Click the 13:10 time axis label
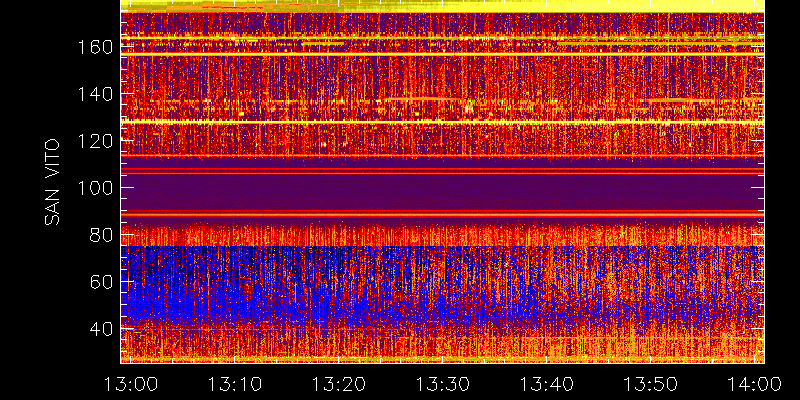Image resolution: width=800 pixels, height=400 pixels. pyautogui.click(x=235, y=384)
